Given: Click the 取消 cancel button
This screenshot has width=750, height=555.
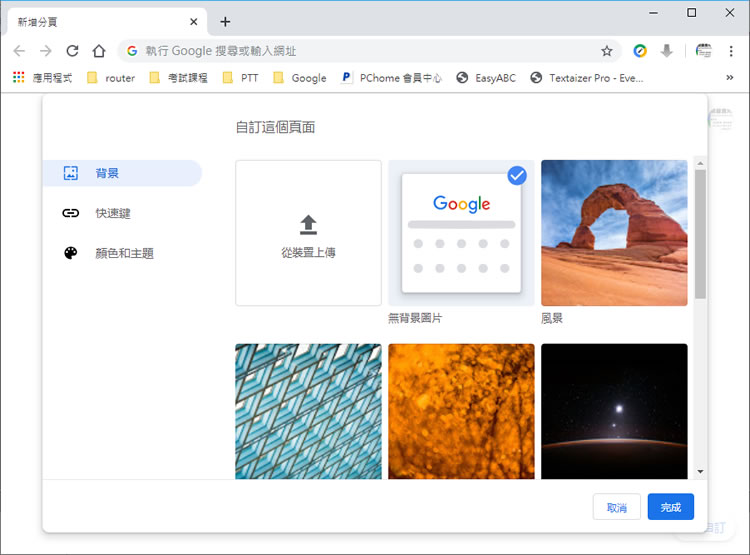Looking at the screenshot, I should tap(617, 507).
